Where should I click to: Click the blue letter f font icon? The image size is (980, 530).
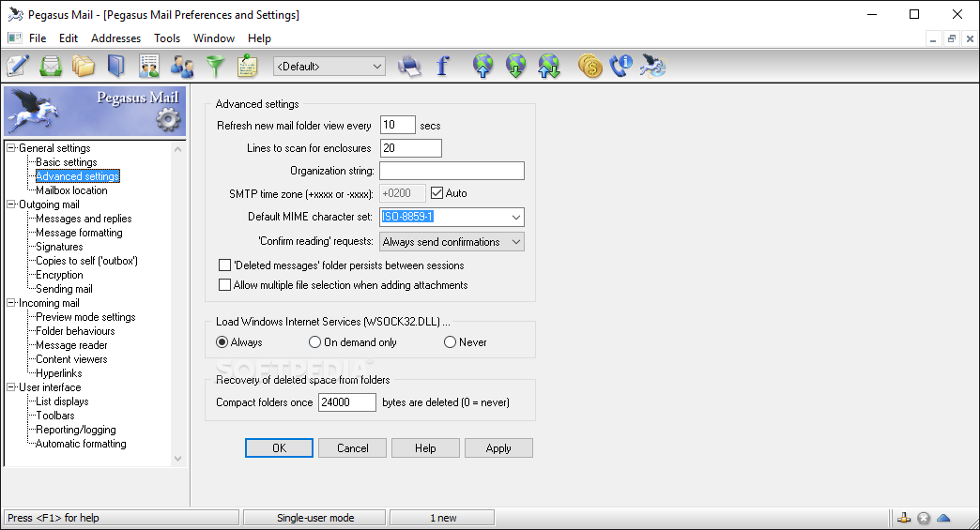(442, 66)
